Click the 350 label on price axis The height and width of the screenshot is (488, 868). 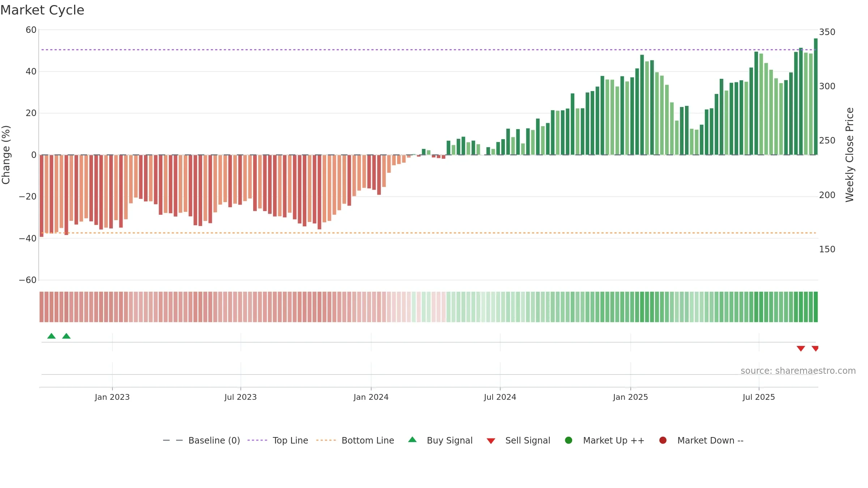pos(827,32)
